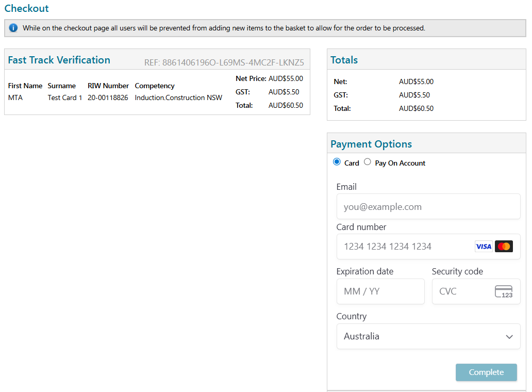Click the Mastercard logo
Screen dimensions: 532x392
(504, 247)
